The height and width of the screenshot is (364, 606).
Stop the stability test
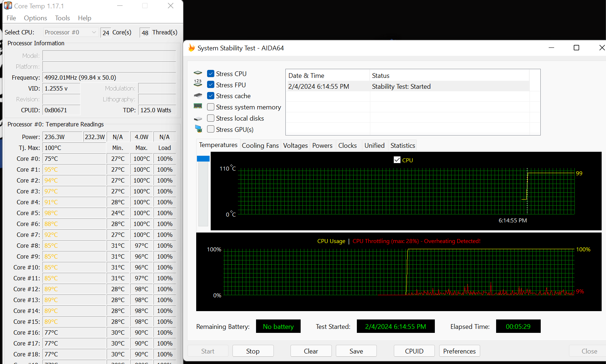(x=253, y=351)
